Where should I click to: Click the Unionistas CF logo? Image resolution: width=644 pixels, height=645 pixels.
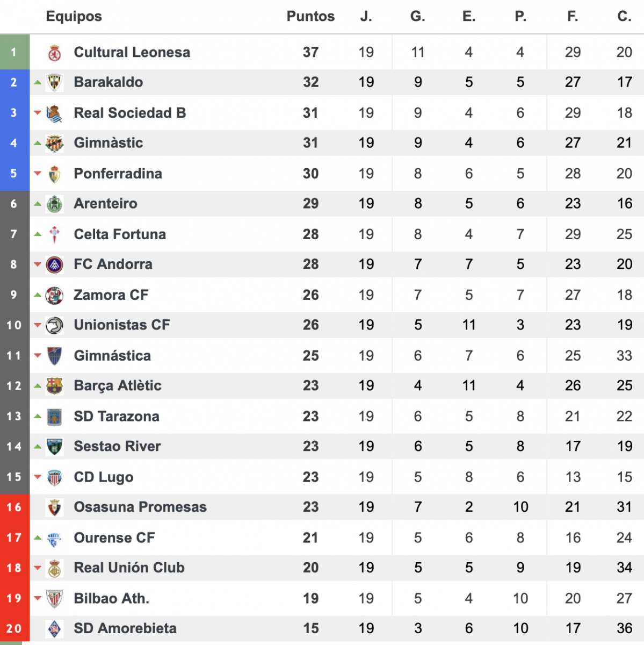coord(54,325)
